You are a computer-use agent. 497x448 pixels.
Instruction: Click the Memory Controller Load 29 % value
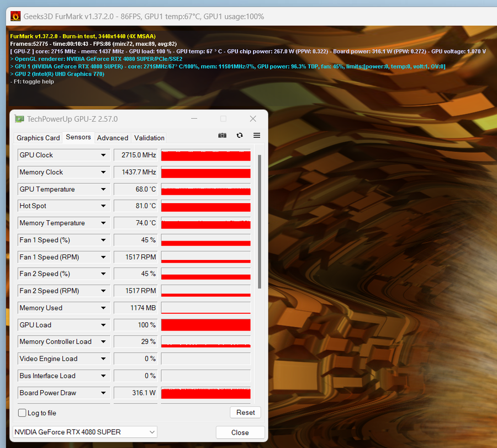click(136, 342)
